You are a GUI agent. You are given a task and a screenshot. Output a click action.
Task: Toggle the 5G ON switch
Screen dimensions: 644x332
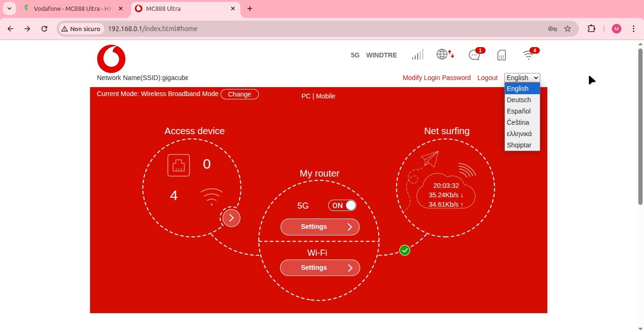click(342, 205)
